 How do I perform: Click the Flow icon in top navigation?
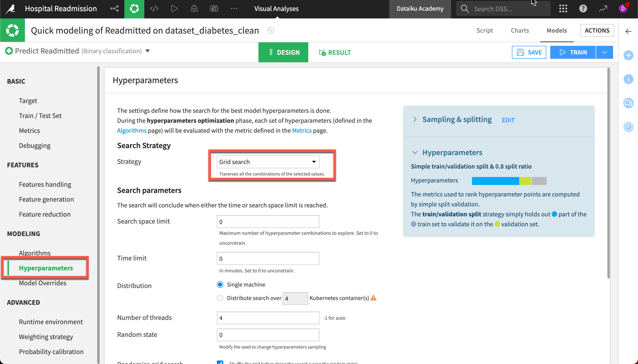click(114, 9)
